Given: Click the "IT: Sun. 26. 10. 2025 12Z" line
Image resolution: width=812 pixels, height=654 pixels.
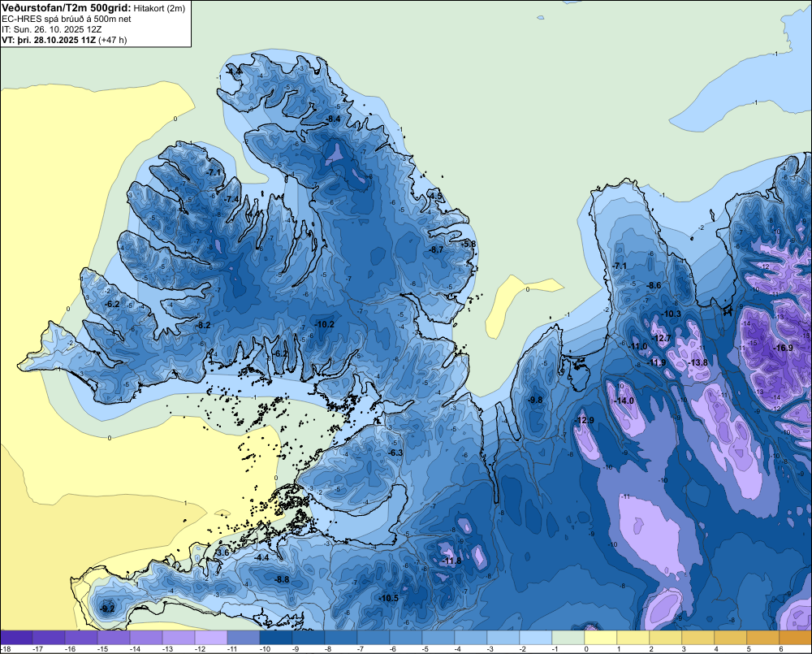Looking at the screenshot, I should pyautogui.click(x=51, y=29).
